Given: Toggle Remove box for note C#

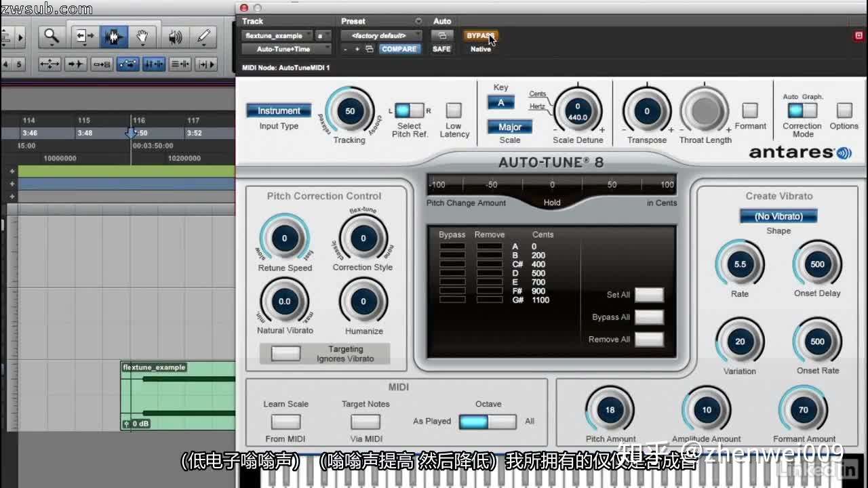Looking at the screenshot, I should pos(489,264).
